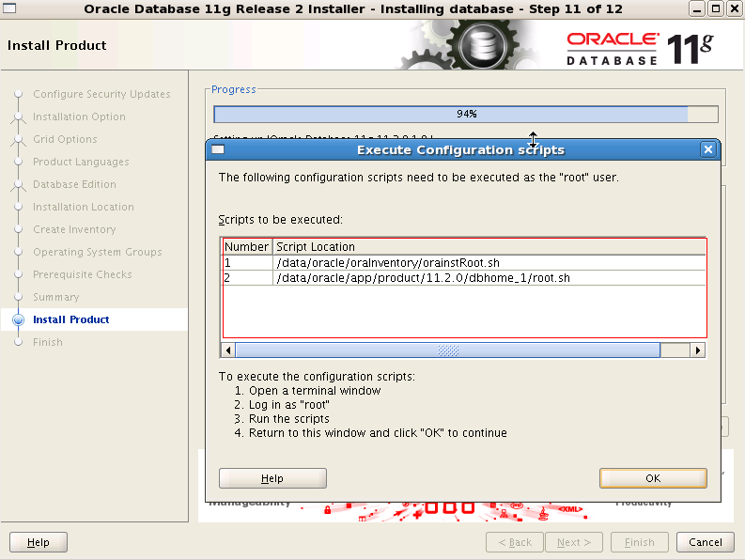The height and width of the screenshot is (560, 745).
Task: Open installer window menu icon in title bar
Action: point(9,8)
